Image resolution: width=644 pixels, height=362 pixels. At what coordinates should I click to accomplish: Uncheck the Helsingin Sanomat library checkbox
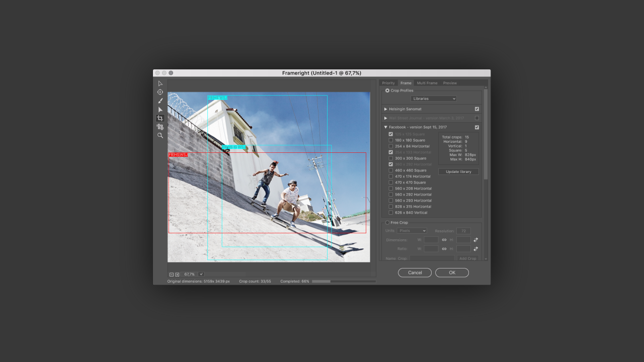coord(477,109)
